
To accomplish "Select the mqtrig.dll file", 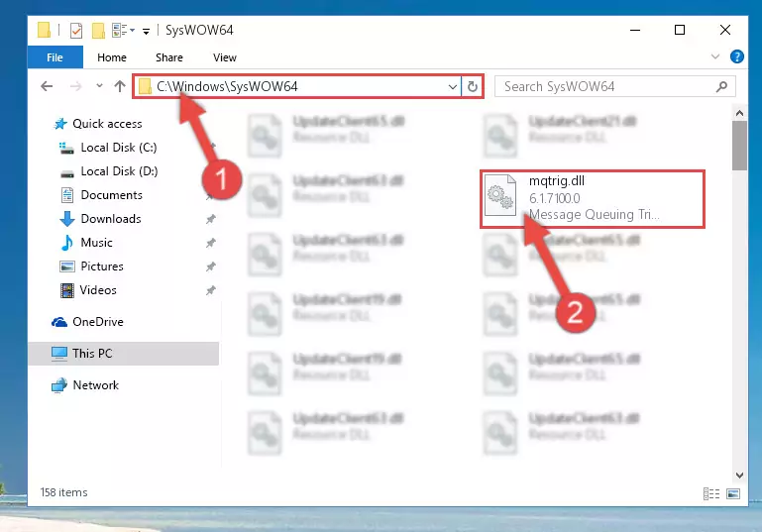I will click(x=593, y=199).
